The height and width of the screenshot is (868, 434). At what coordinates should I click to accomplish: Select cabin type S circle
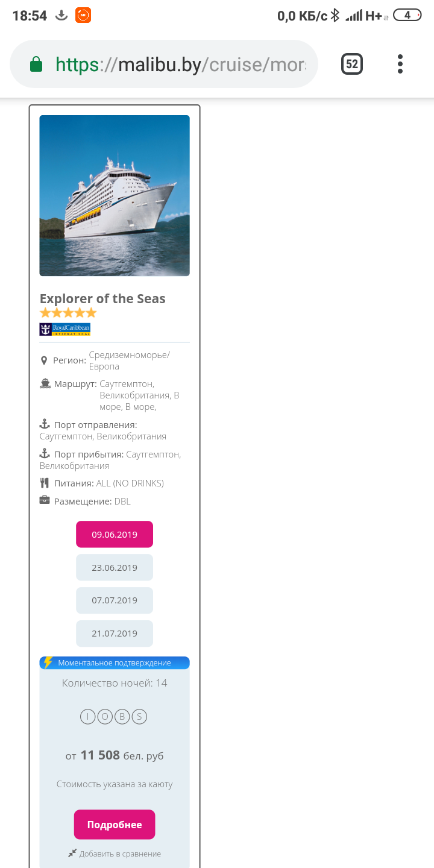(x=139, y=717)
